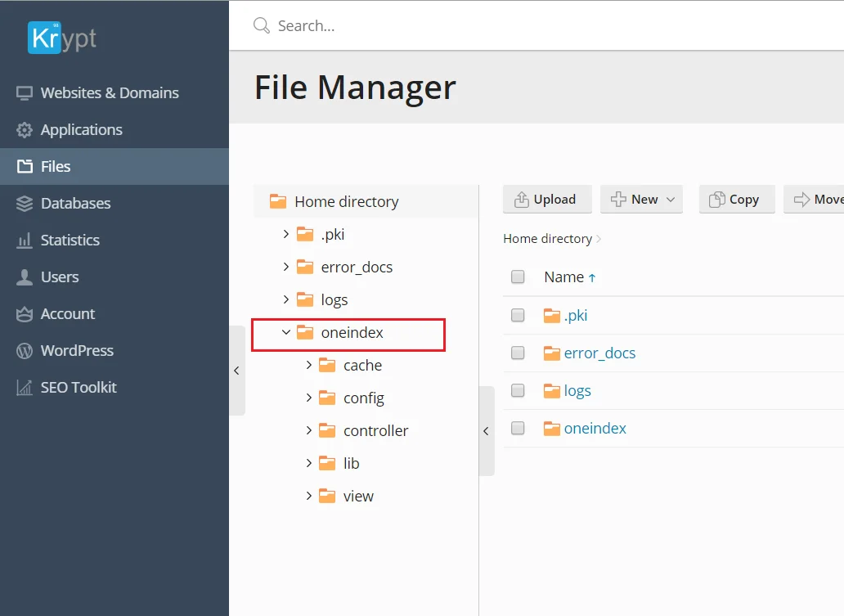Click the logs folder icon in file list
Screen dimensions: 844x616
click(552, 391)
